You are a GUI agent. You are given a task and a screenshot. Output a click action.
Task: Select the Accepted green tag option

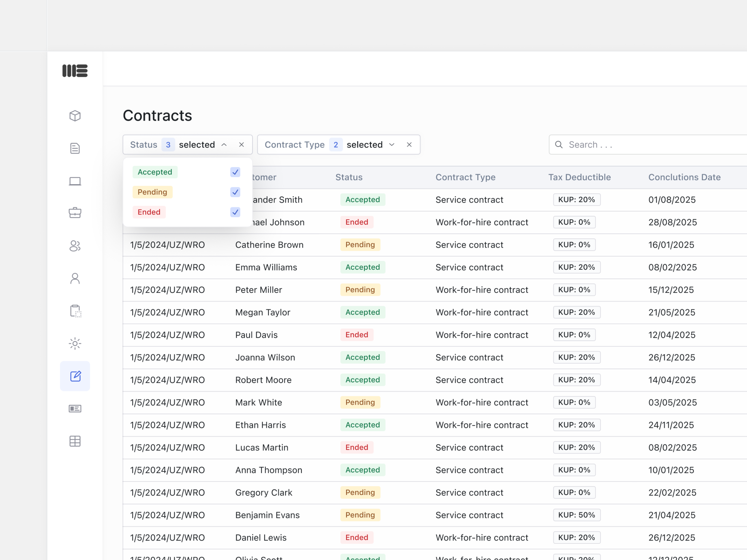pos(155,172)
